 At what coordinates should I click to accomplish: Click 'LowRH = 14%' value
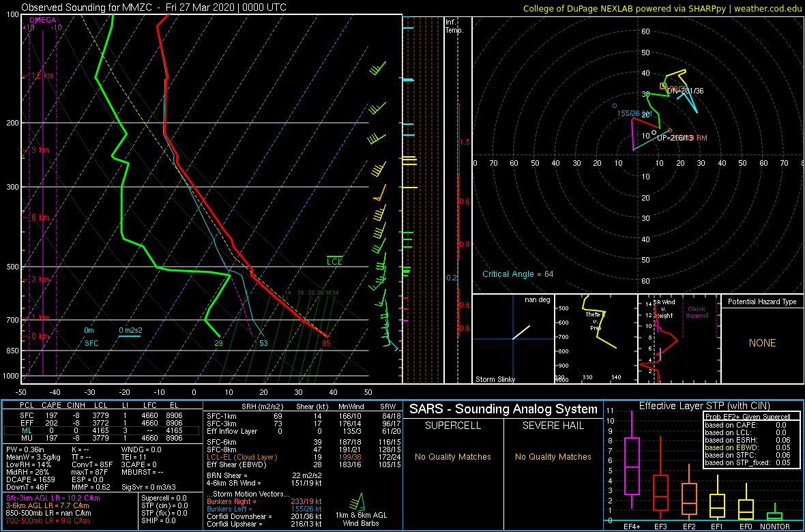[27, 464]
